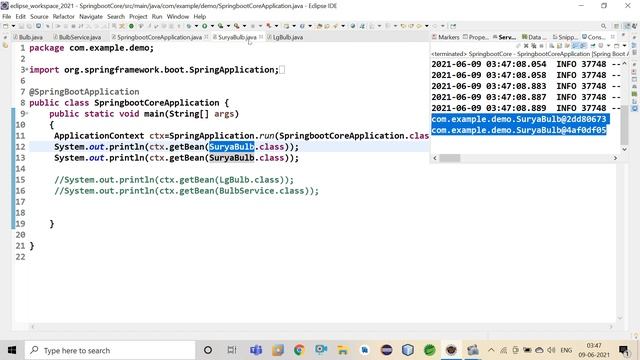
Task: Click the Pin Console icon
Action: click(593, 46)
